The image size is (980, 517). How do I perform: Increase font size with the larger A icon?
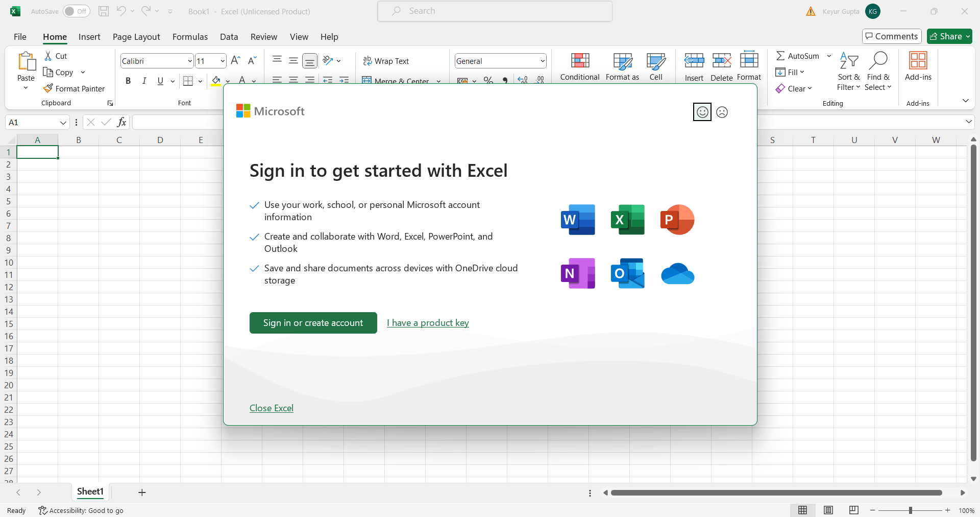[235, 60]
